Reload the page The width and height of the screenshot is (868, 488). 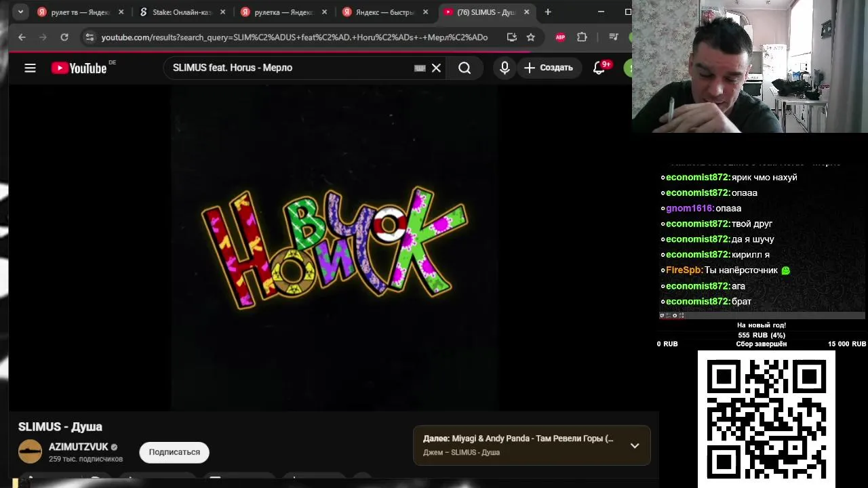pyautogui.click(x=64, y=37)
